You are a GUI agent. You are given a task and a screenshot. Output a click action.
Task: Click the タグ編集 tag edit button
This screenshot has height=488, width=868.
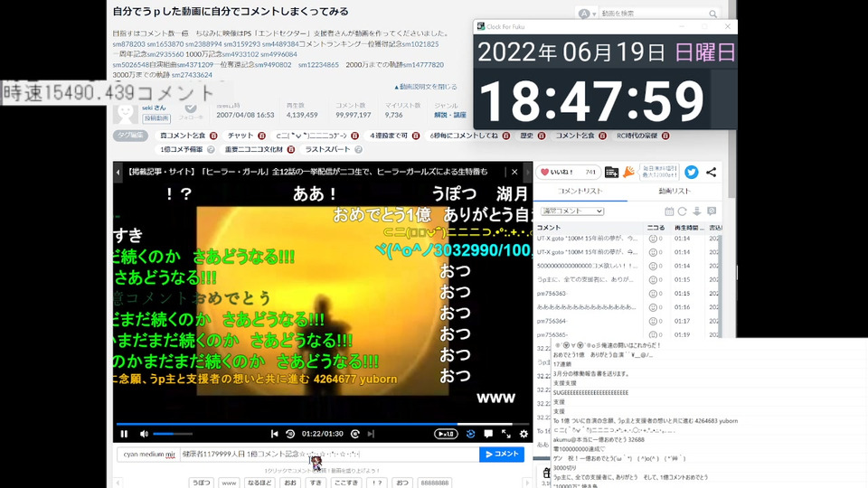coord(130,135)
